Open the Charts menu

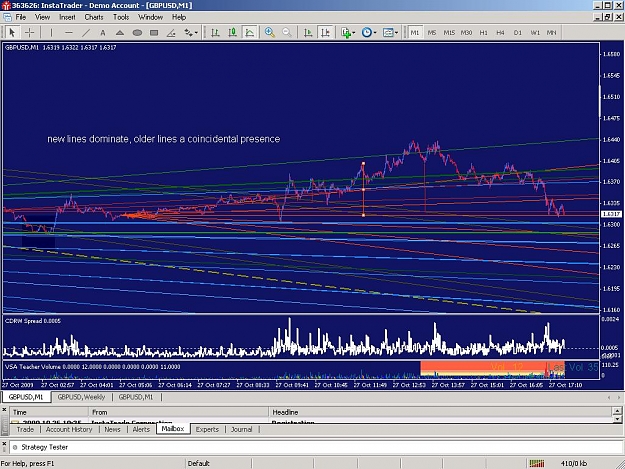94,17
